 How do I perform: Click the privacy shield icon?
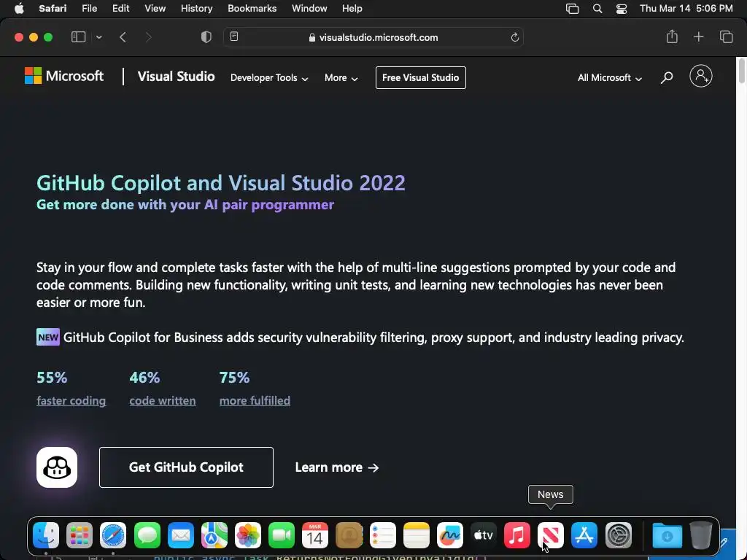click(206, 37)
